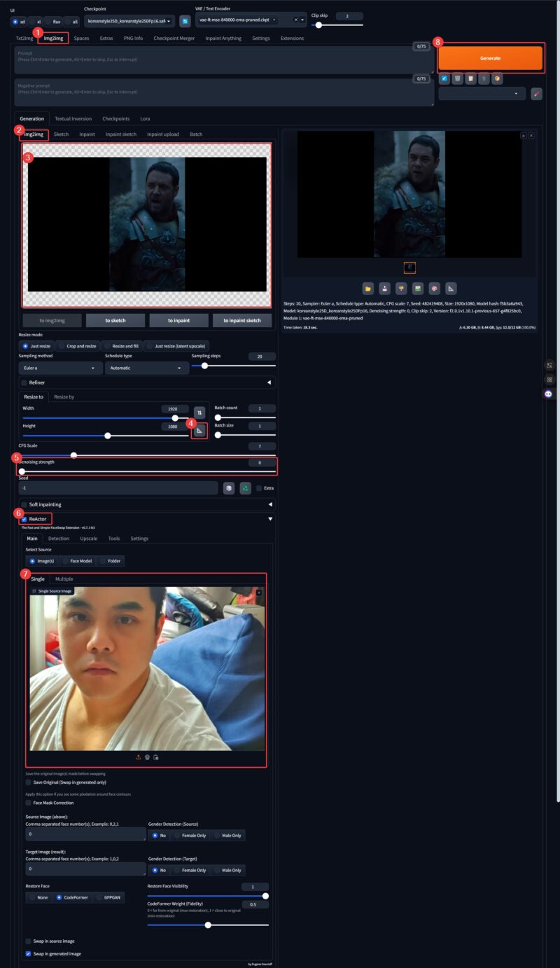Open extra networks with the cube icon

[497, 78]
